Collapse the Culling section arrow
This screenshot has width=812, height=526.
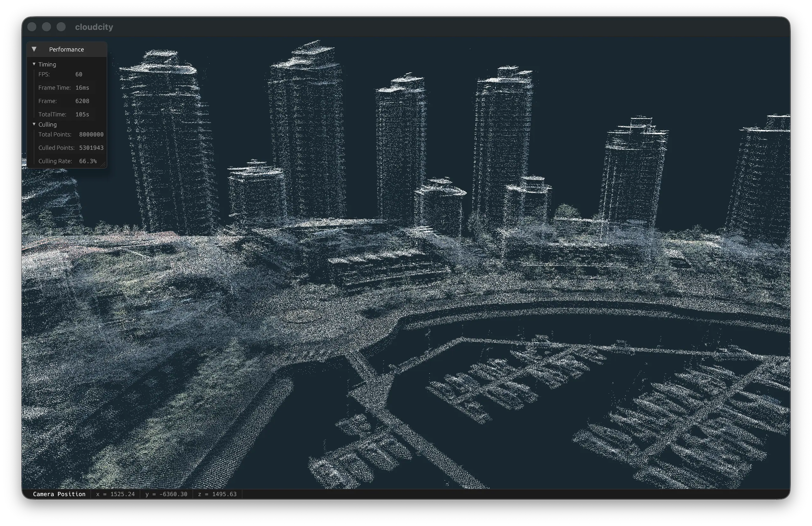coord(34,124)
